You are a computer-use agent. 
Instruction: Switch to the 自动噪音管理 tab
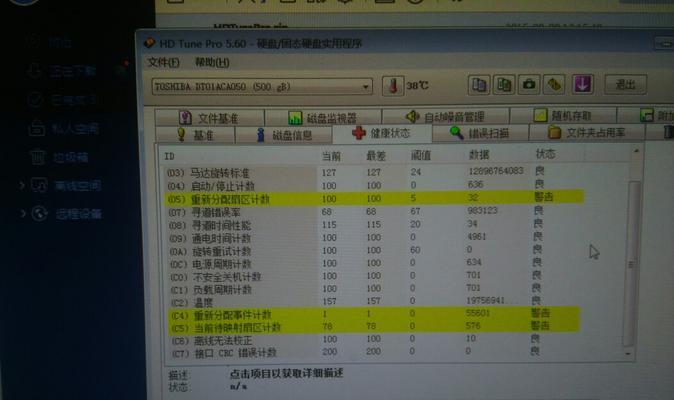pos(445,116)
